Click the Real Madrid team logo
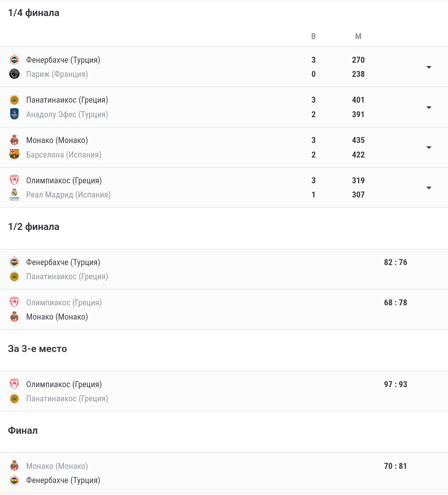This screenshot has height=495, width=448. click(x=14, y=194)
